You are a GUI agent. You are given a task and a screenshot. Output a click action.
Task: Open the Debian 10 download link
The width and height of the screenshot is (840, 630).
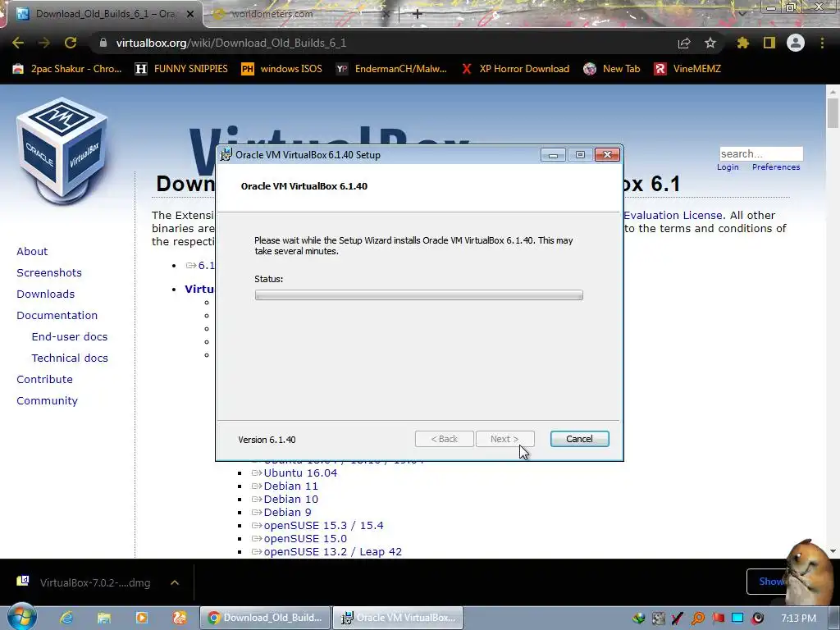pos(291,500)
